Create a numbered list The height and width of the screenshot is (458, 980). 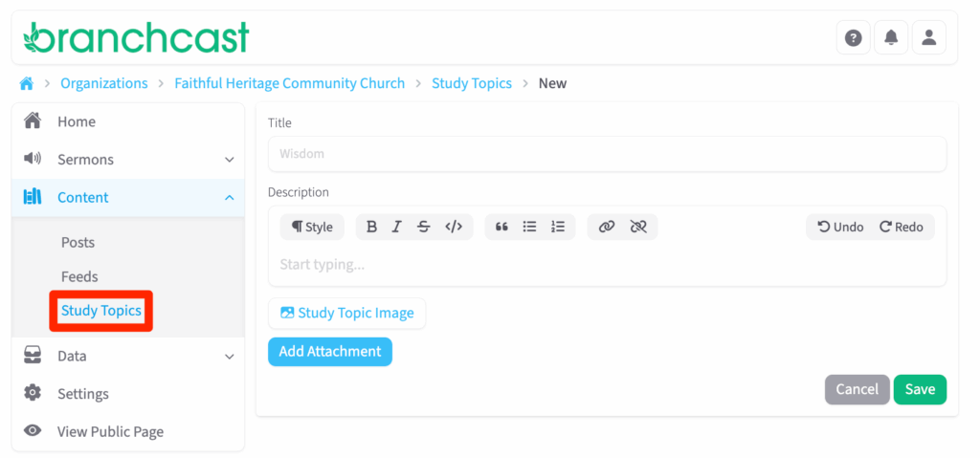pyautogui.click(x=558, y=227)
